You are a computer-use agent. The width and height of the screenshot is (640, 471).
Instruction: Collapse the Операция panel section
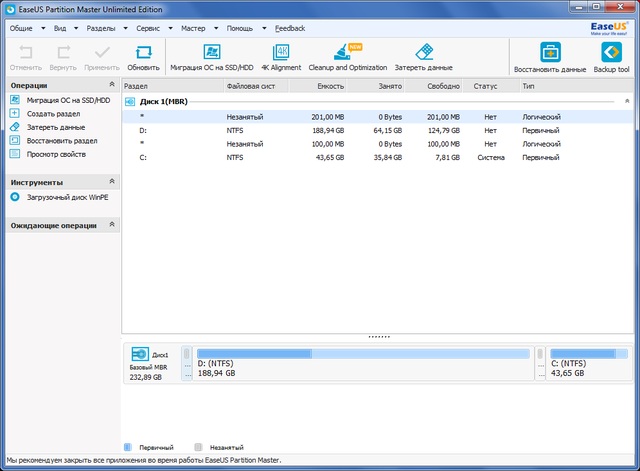111,86
